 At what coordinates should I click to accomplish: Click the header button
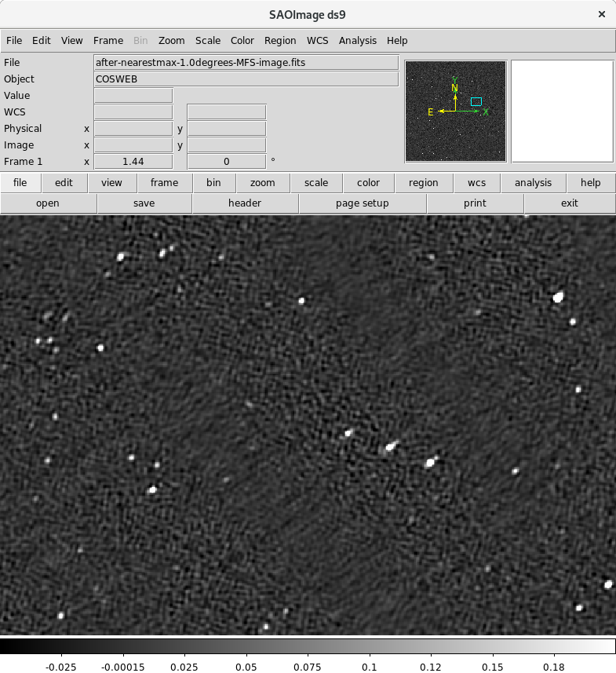(245, 203)
